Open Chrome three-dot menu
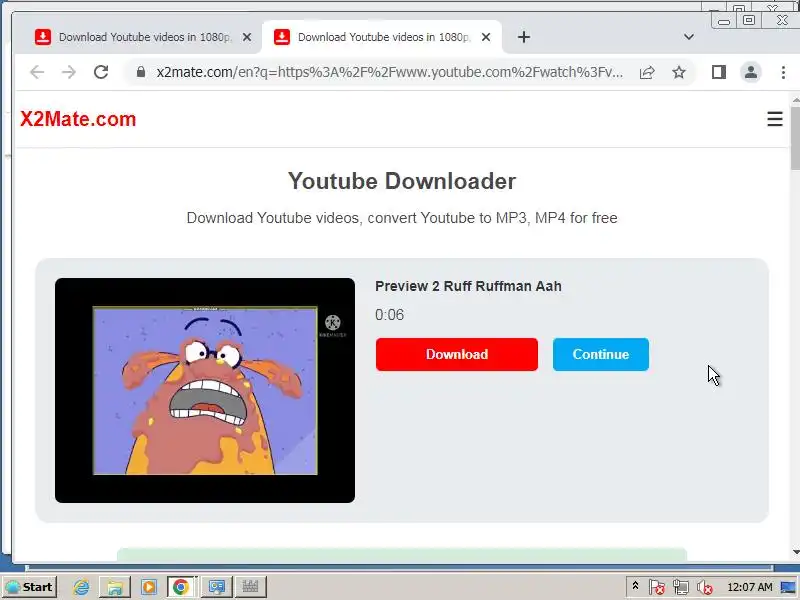 (783, 72)
